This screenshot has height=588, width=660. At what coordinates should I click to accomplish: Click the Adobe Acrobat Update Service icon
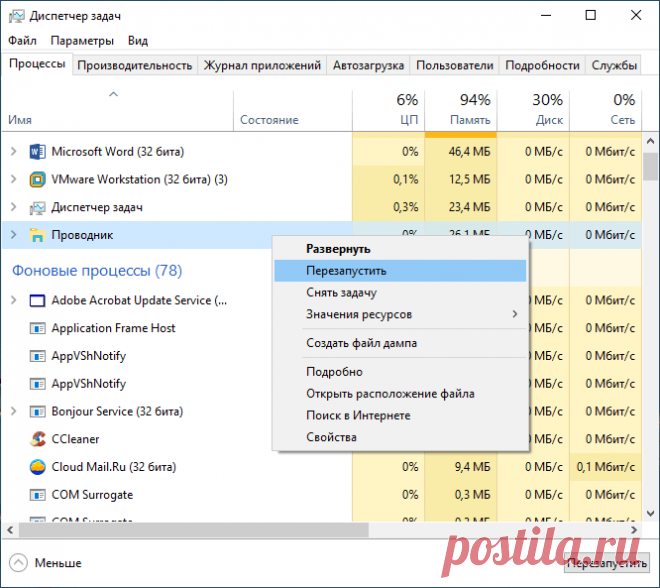coord(37,301)
